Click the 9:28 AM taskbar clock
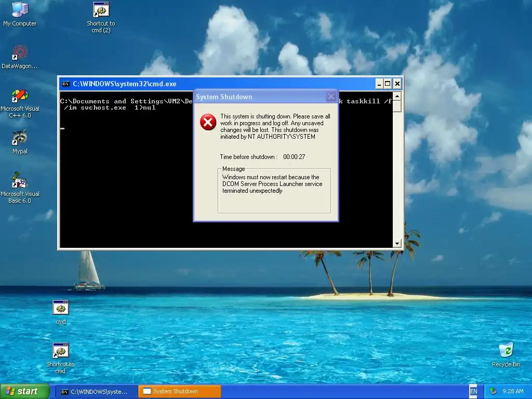The height and width of the screenshot is (399, 532). pyautogui.click(x=513, y=391)
